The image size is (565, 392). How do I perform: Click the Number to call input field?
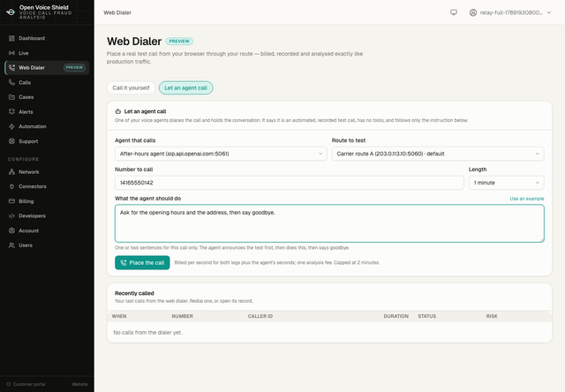(290, 183)
